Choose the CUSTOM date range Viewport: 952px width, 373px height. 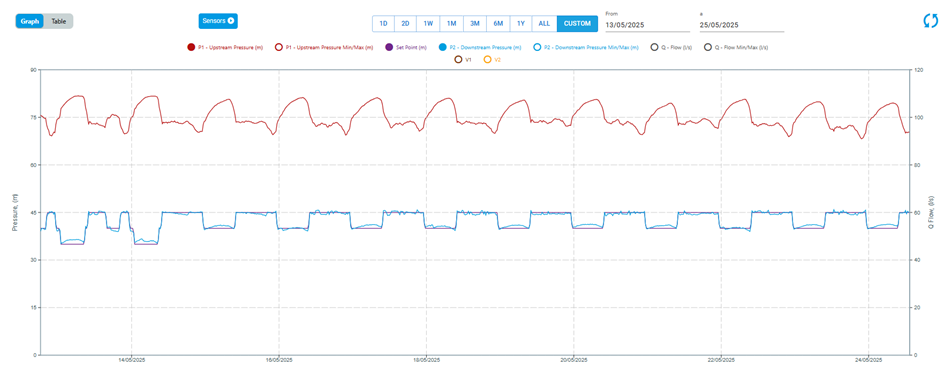(577, 24)
